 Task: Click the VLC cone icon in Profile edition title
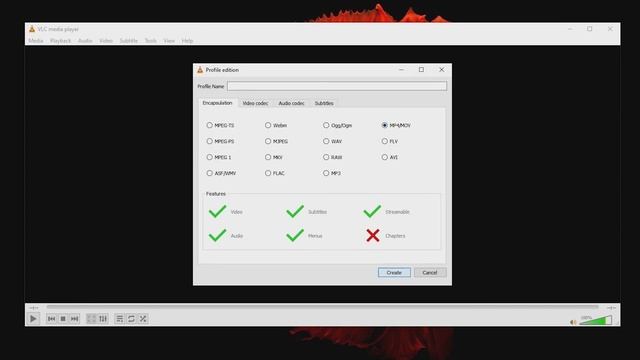[200, 70]
